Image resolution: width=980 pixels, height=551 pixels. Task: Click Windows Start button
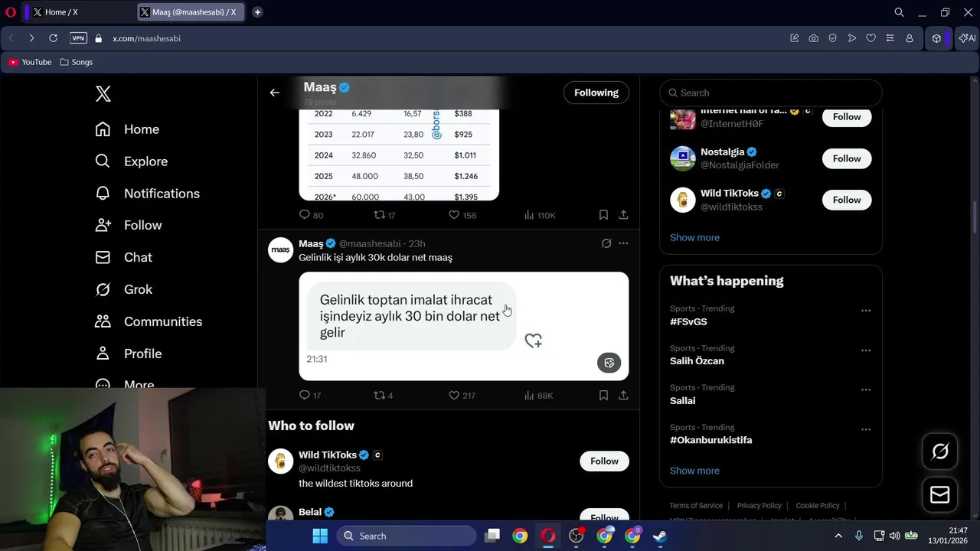pyautogui.click(x=320, y=536)
